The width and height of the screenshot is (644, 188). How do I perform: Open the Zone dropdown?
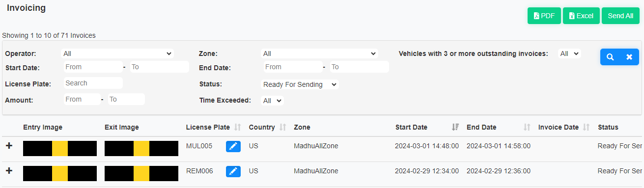(x=319, y=54)
